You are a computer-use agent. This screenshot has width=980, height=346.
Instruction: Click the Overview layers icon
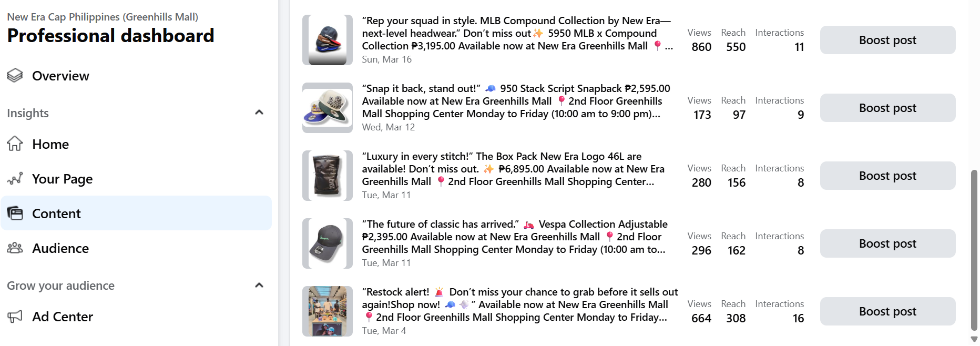15,76
